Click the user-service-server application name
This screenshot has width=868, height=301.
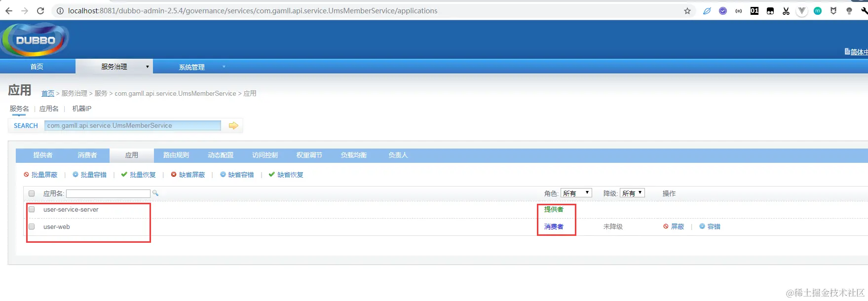click(x=71, y=210)
